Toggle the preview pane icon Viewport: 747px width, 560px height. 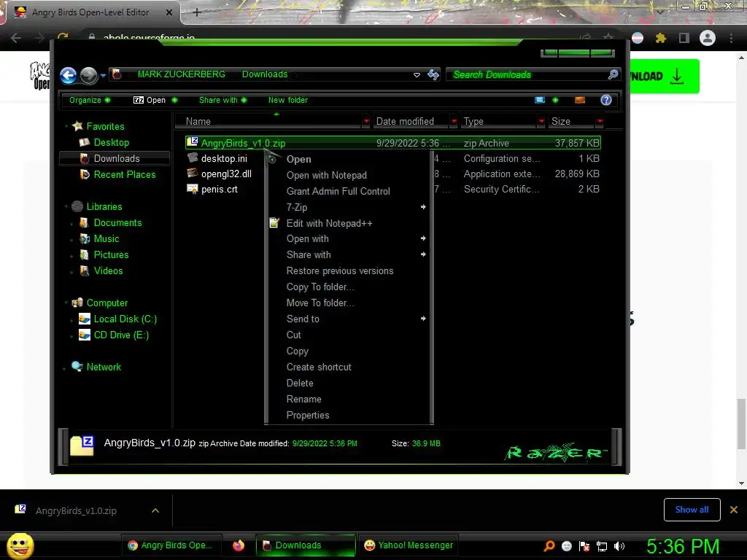580,100
